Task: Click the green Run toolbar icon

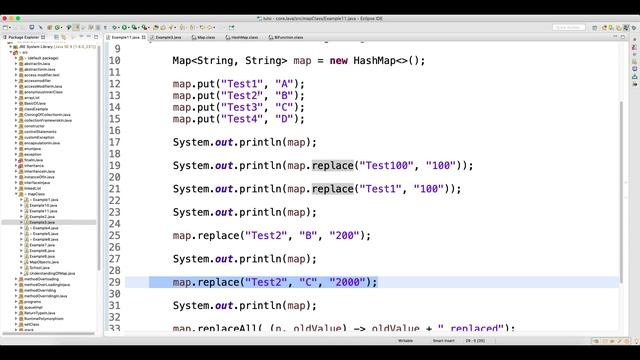Action: coord(124,27)
